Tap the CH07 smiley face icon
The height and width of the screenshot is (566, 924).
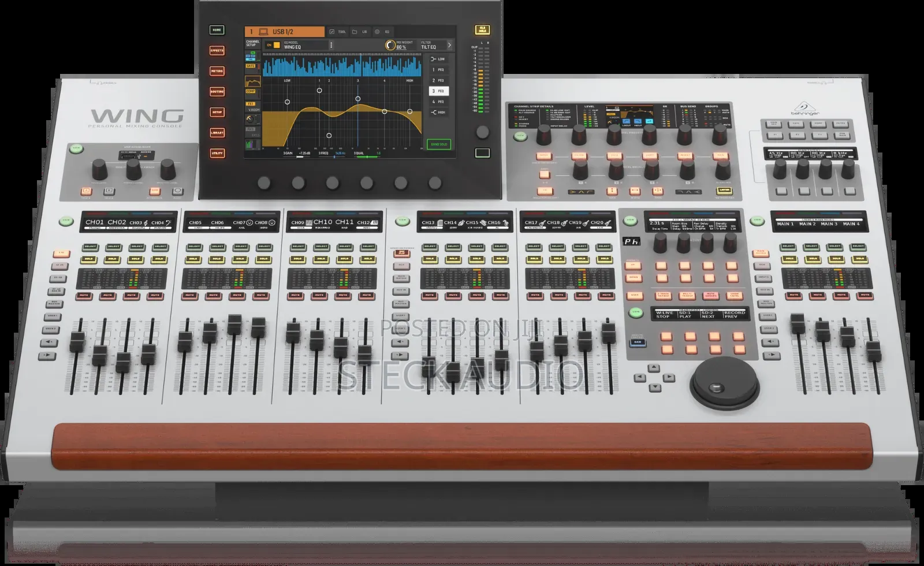click(249, 222)
